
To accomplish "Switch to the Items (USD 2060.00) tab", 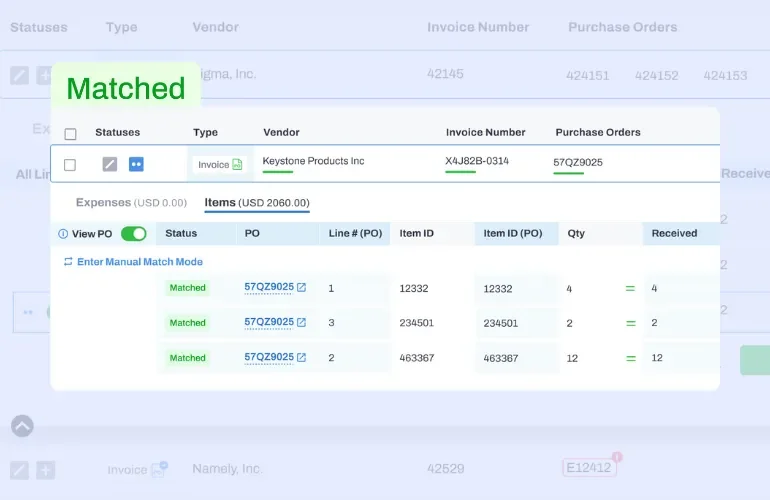I will (257, 202).
